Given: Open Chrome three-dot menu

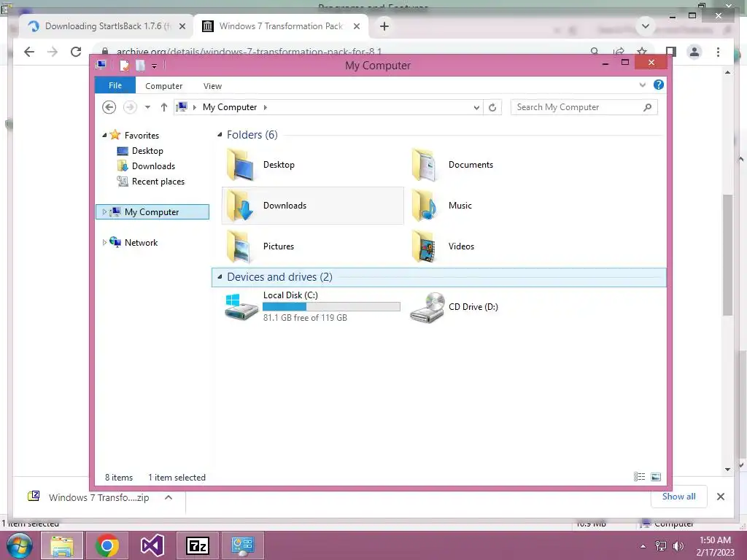Looking at the screenshot, I should pos(718,52).
